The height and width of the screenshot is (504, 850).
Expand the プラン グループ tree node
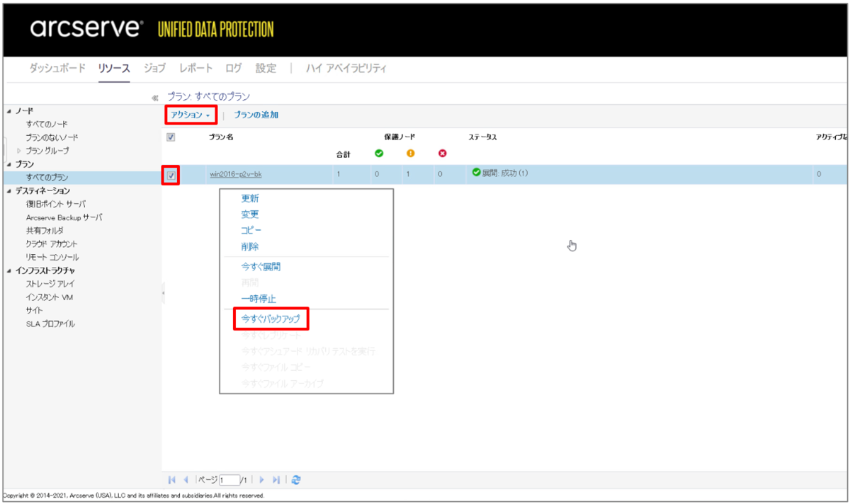[19, 151]
